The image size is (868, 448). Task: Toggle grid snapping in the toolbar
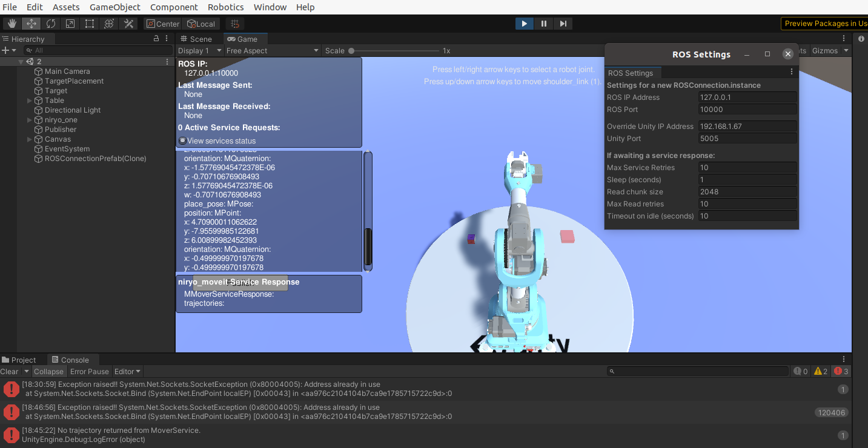click(x=234, y=23)
